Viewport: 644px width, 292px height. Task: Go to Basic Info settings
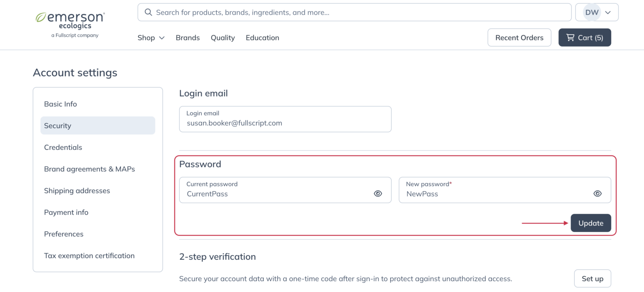60,104
